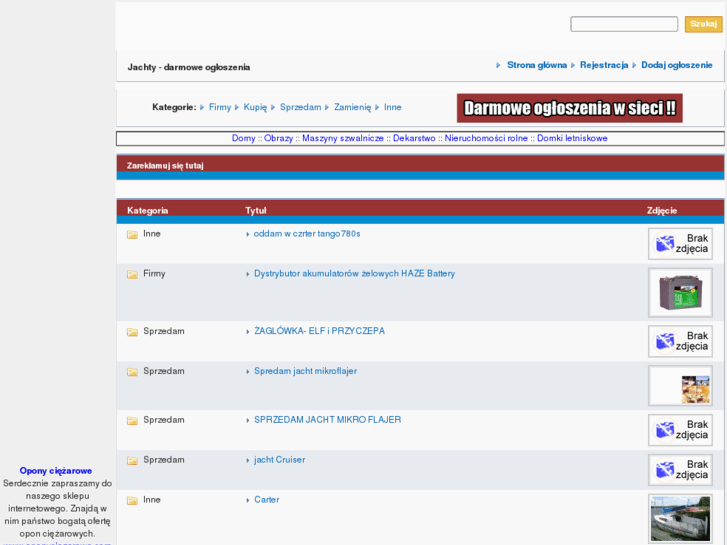
Task: Click arrow icon before Rejestracja
Action: 573,65
